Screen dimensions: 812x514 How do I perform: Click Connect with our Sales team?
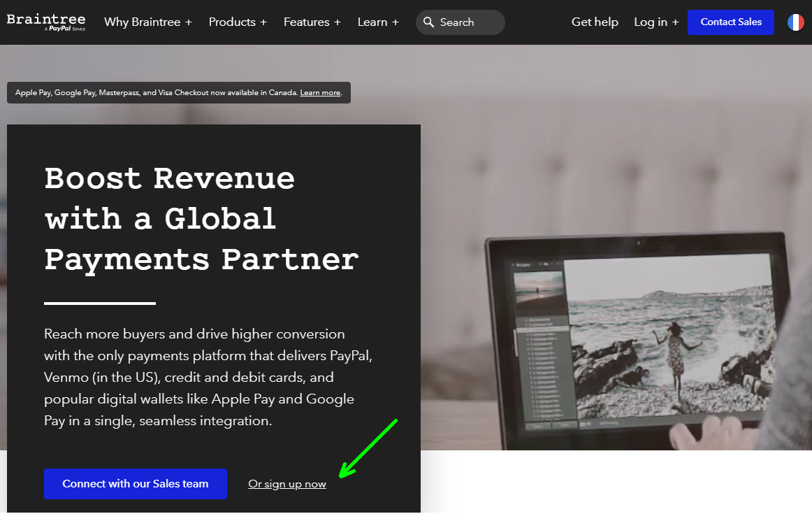[x=135, y=483]
